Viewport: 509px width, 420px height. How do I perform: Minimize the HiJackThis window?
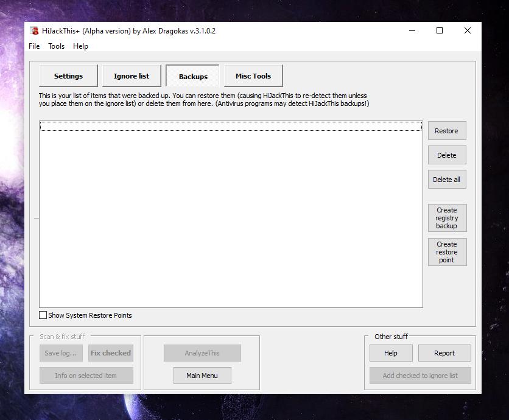[412, 31]
